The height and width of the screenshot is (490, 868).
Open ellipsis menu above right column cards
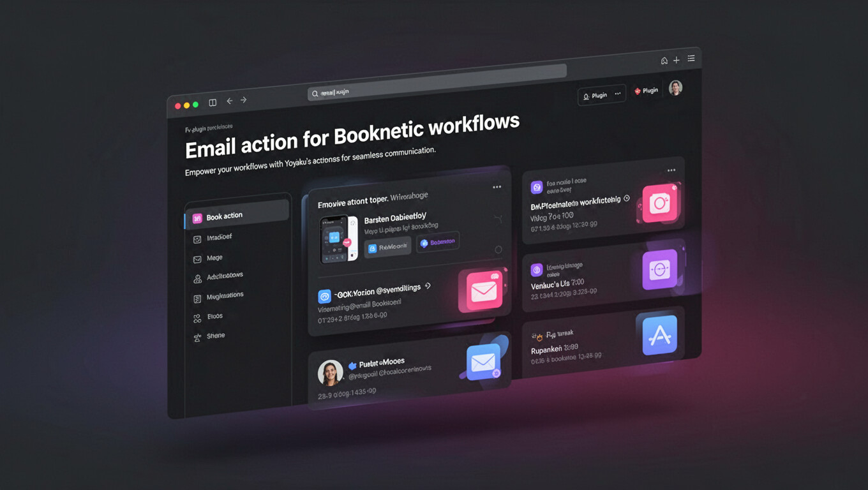click(671, 170)
